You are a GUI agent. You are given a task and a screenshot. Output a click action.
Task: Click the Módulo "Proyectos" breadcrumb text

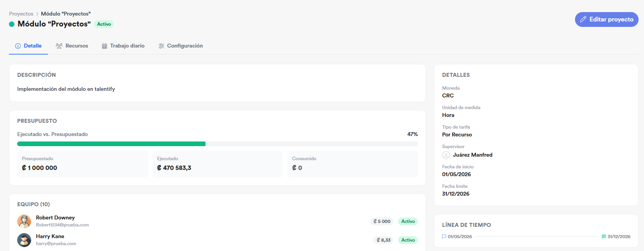tap(66, 14)
